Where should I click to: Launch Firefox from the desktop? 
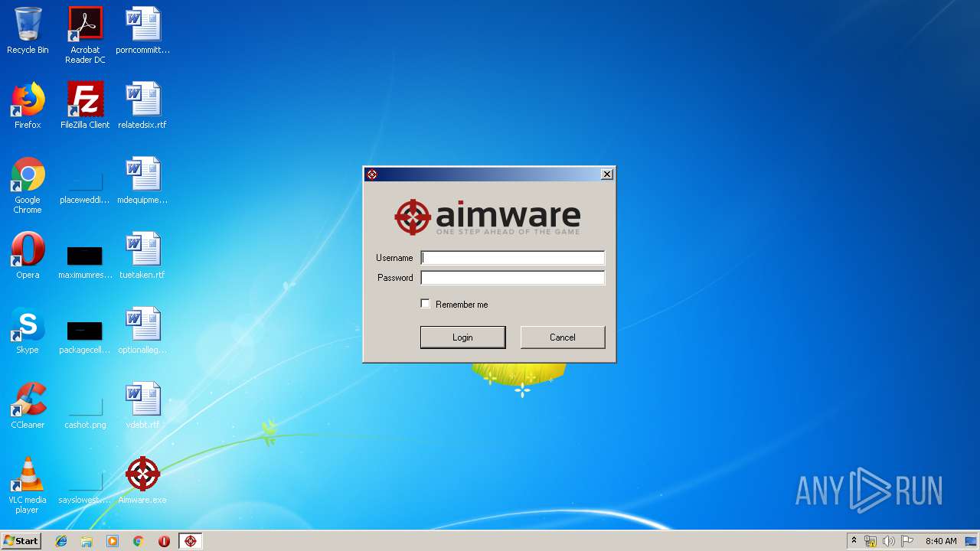(28, 106)
